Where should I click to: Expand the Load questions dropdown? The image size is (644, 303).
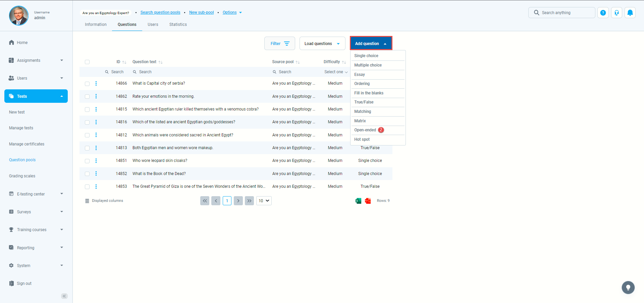coord(322,44)
